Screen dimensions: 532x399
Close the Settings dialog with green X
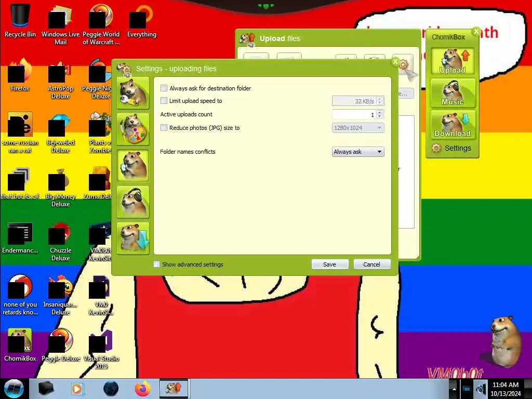[x=395, y=62]
